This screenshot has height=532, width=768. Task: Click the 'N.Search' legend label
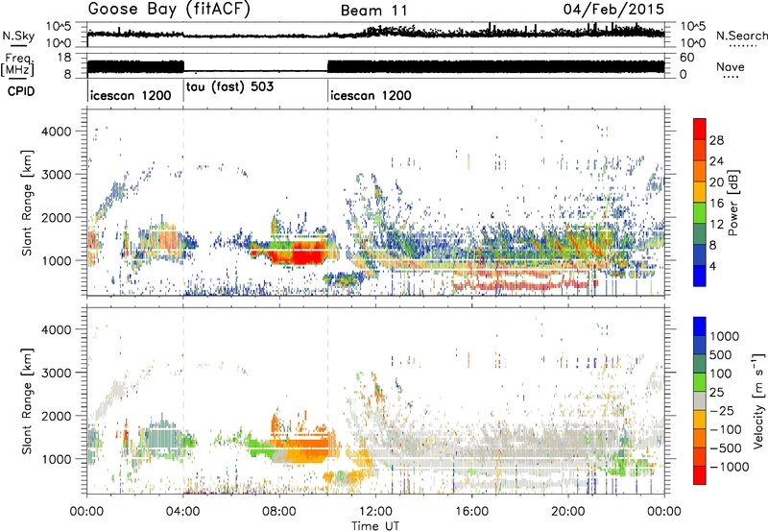coord(741,36)
